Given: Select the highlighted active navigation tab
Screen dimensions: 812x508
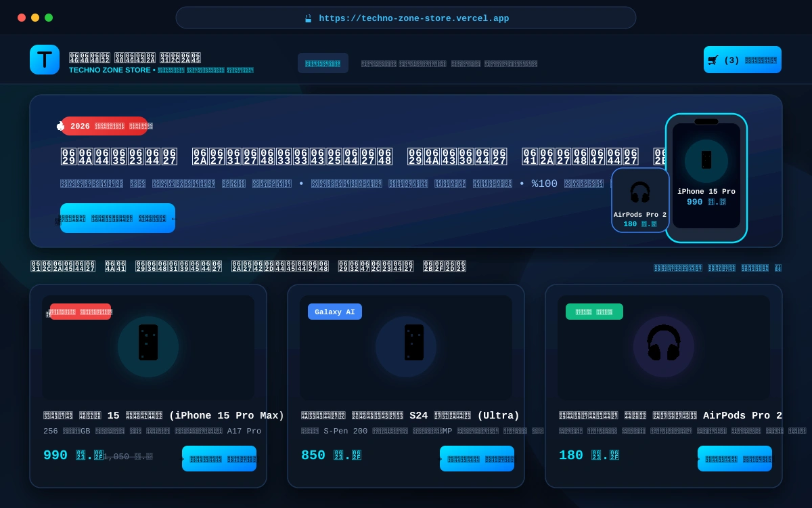Looking at the screenshot, I should click(x=323, y=63).
